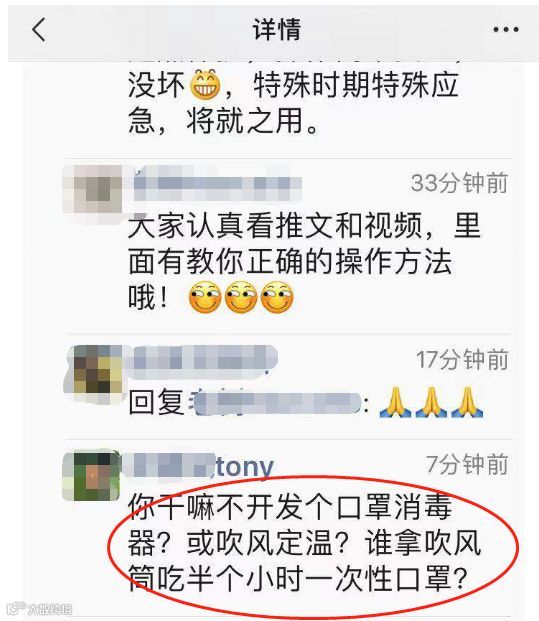Tap the first praying hands emoji
This screenshot has height=621, width=539.
(395, 402)
